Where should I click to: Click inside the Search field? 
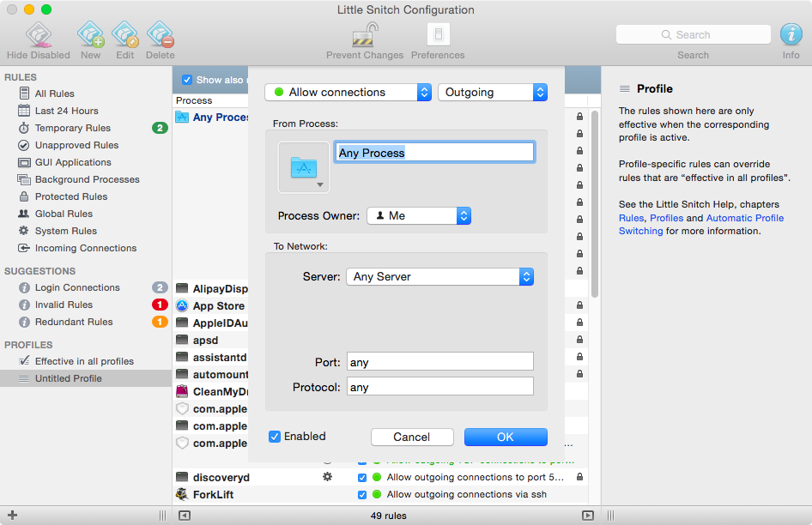pos(693,34)
